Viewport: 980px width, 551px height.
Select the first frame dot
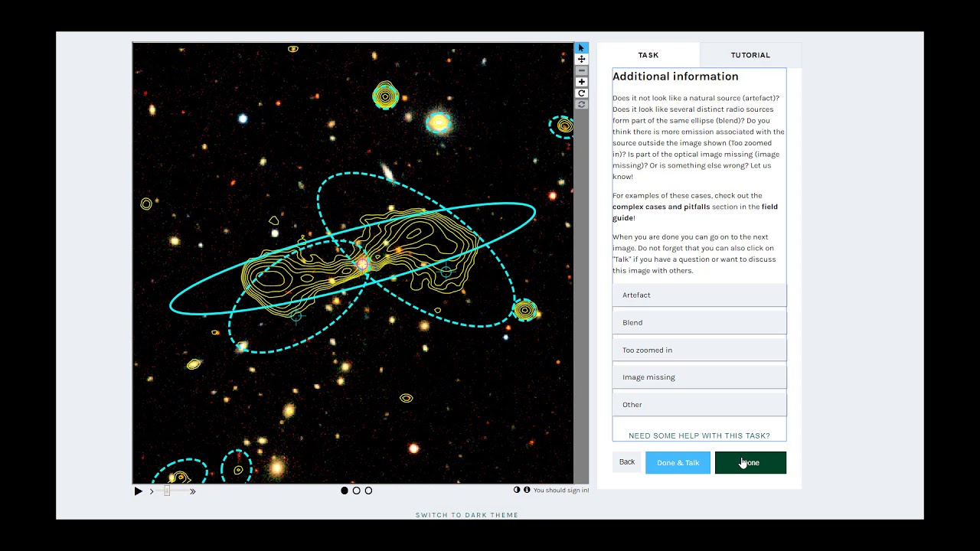[345, 491]
